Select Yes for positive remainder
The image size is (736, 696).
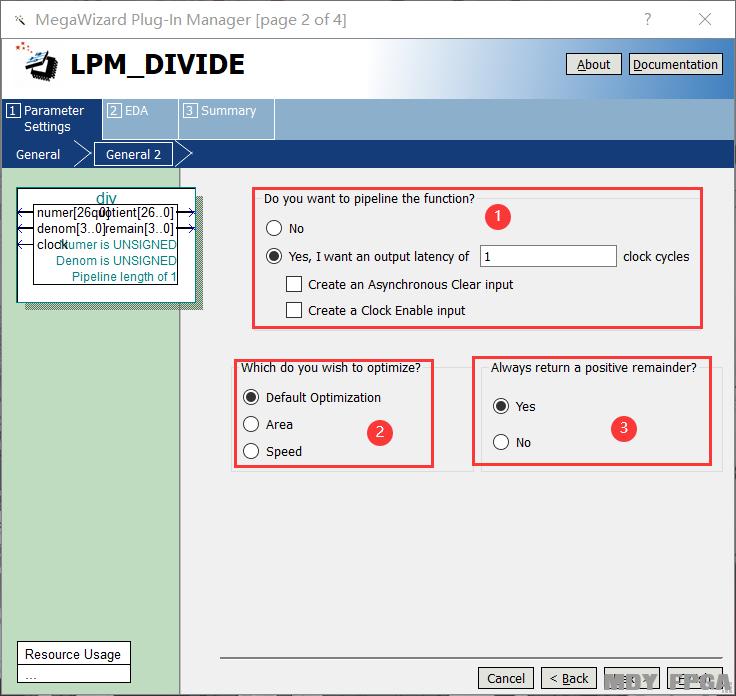[501, 406]
